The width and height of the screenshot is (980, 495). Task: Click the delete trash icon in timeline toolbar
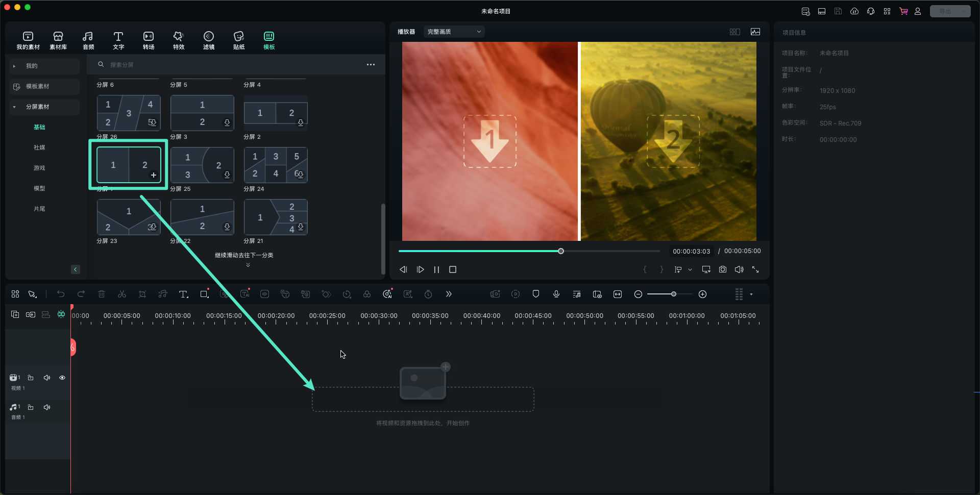[102, 294]
